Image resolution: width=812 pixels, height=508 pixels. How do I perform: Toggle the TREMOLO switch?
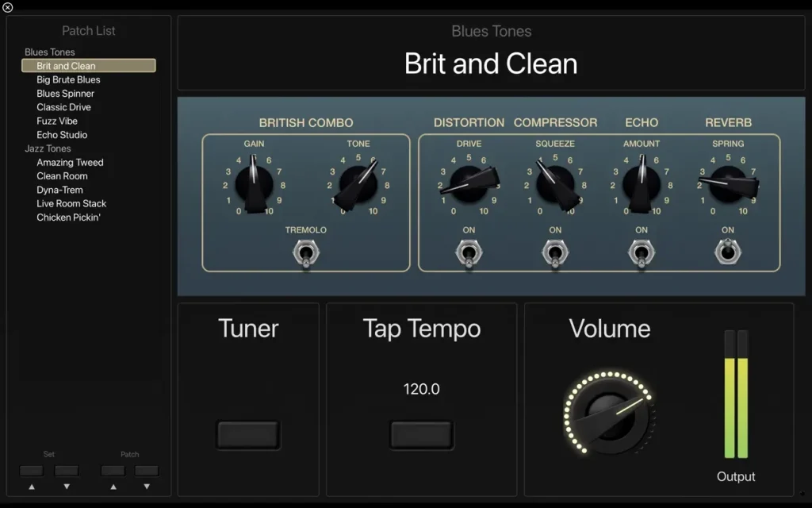pos(306,253)
